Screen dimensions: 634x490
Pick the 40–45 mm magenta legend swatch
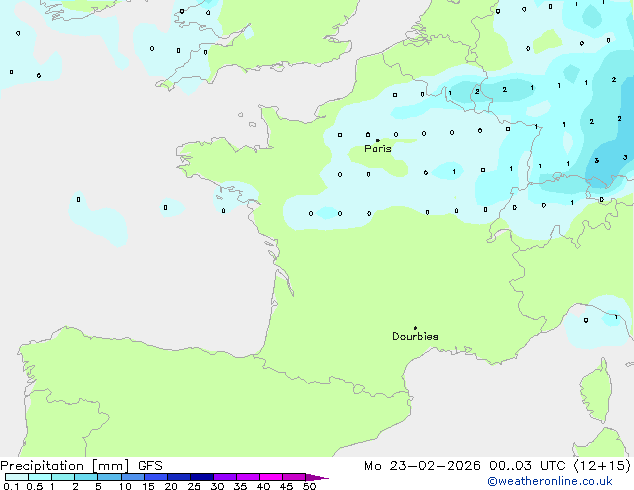click(x=271, y=477)
